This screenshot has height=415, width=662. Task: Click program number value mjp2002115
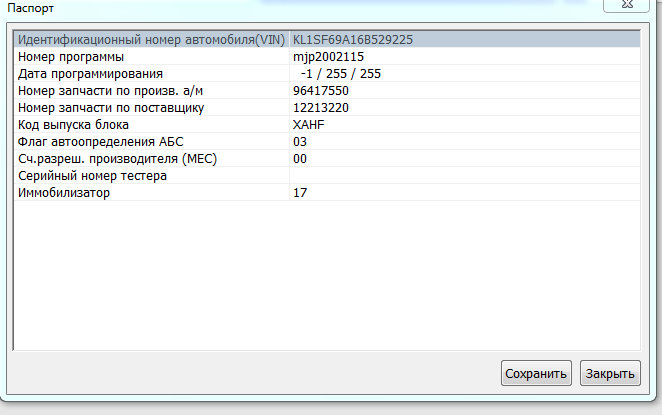point(328,57)
